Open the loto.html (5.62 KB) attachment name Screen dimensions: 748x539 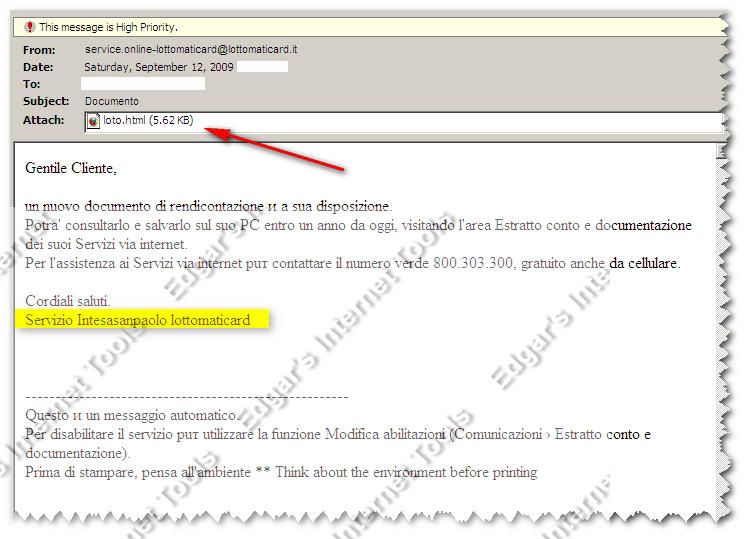tap(148, 121)
